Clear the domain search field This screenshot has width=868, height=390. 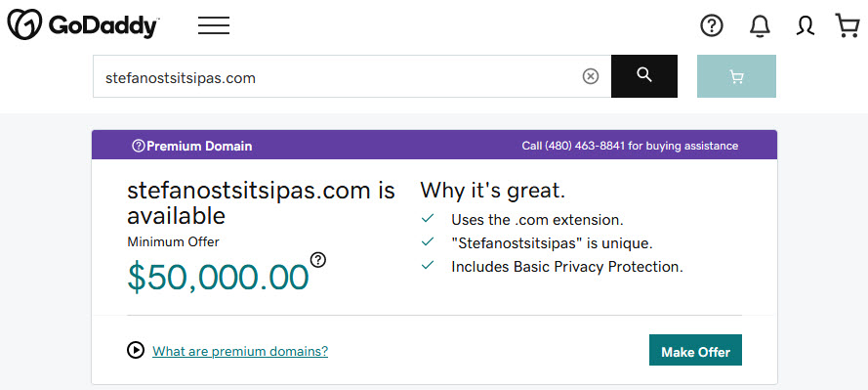point(591,76)
